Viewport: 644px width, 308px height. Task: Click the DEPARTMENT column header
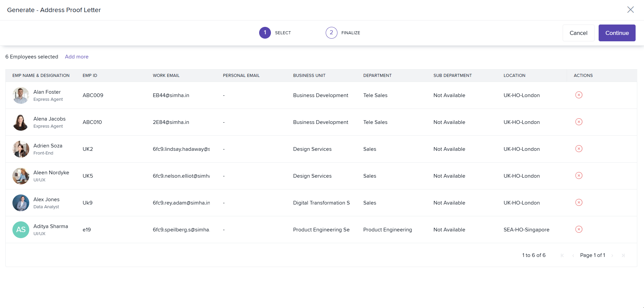pos(377,76)
